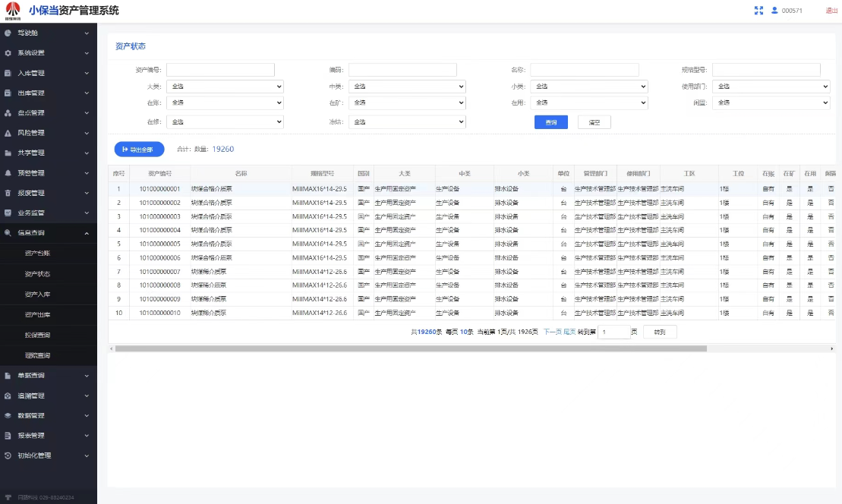Click the 初始化管理 reset icon
Viewport: 842px width, 504px height.
(8, 455)
